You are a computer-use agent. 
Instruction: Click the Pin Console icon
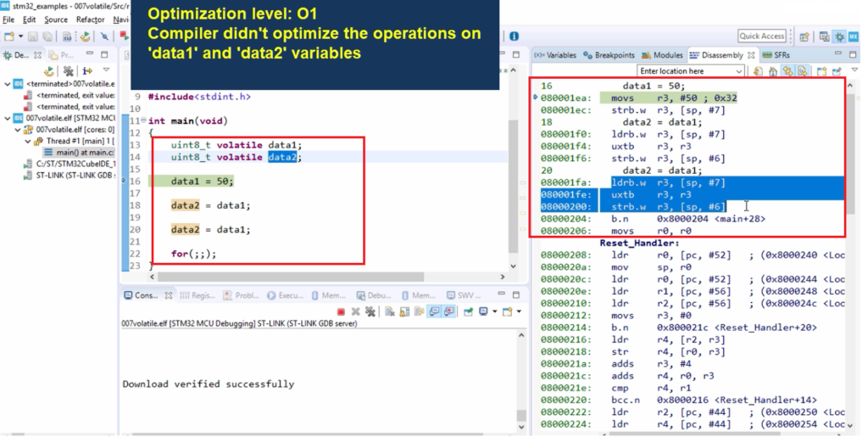[x=468, y=311]
